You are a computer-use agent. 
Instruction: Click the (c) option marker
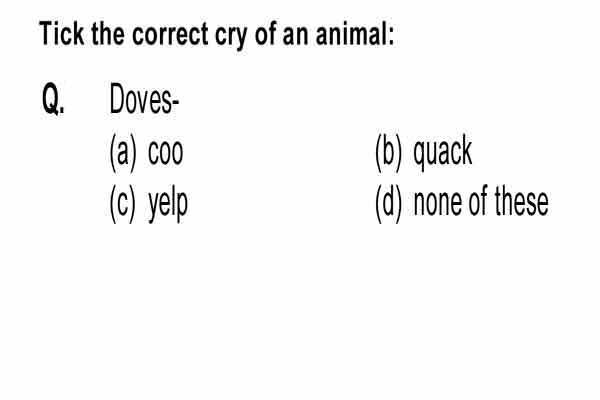click(x=122, y=204)
